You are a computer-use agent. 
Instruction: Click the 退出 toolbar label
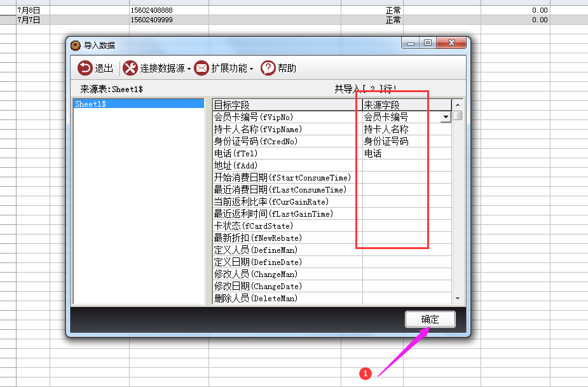tap(104, 68)
